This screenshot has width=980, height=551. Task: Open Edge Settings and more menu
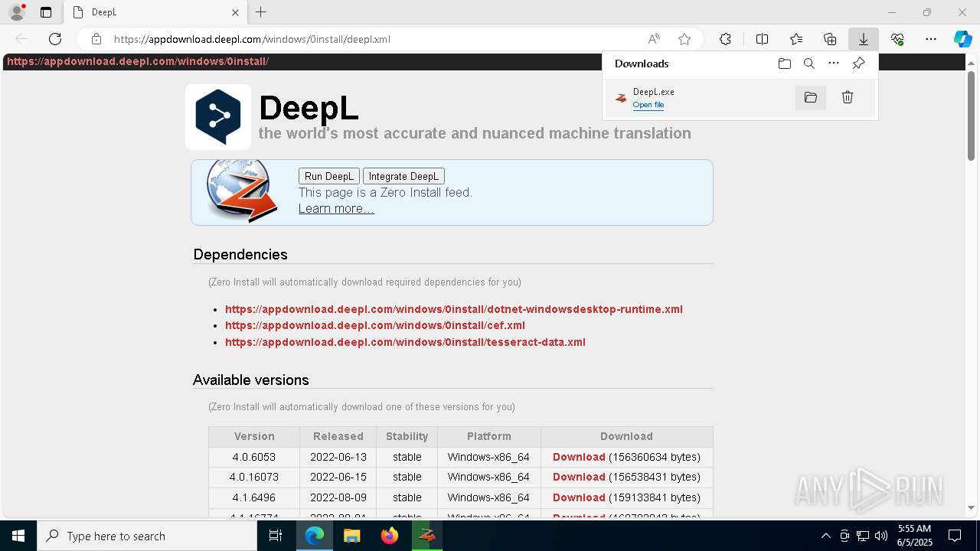931,39
